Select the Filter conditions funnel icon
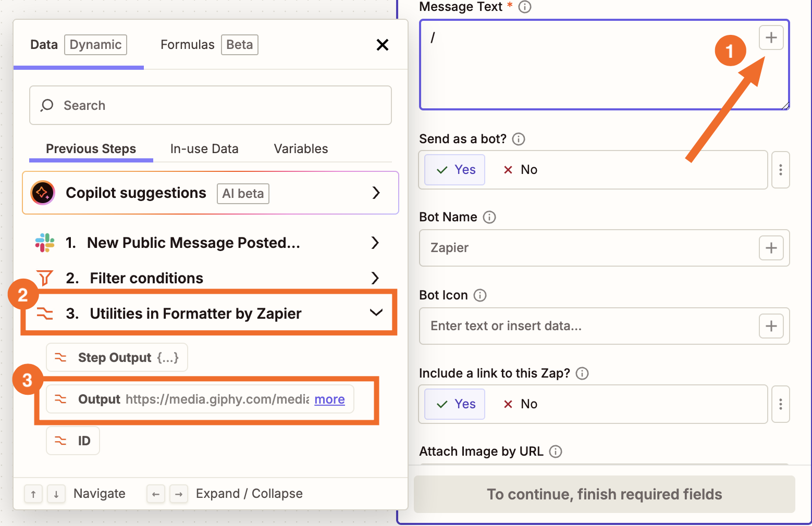The image size is (812, 526). point(45,278)
